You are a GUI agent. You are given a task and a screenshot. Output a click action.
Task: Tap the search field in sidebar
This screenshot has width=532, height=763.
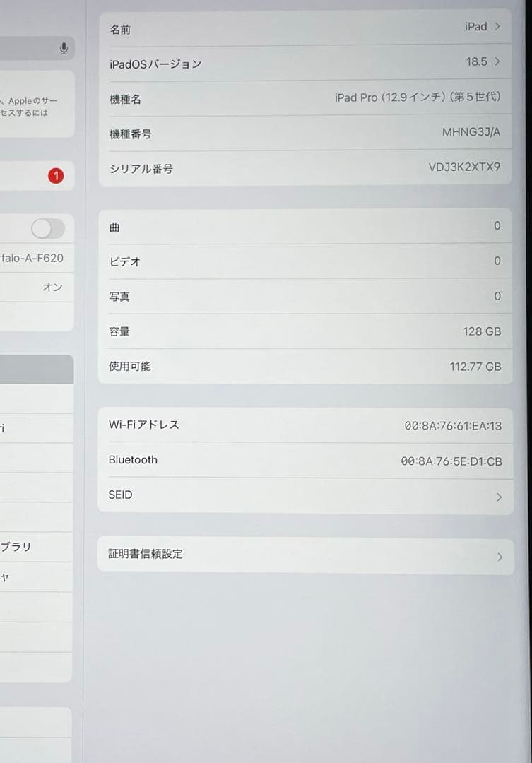(x=37, y=48)
